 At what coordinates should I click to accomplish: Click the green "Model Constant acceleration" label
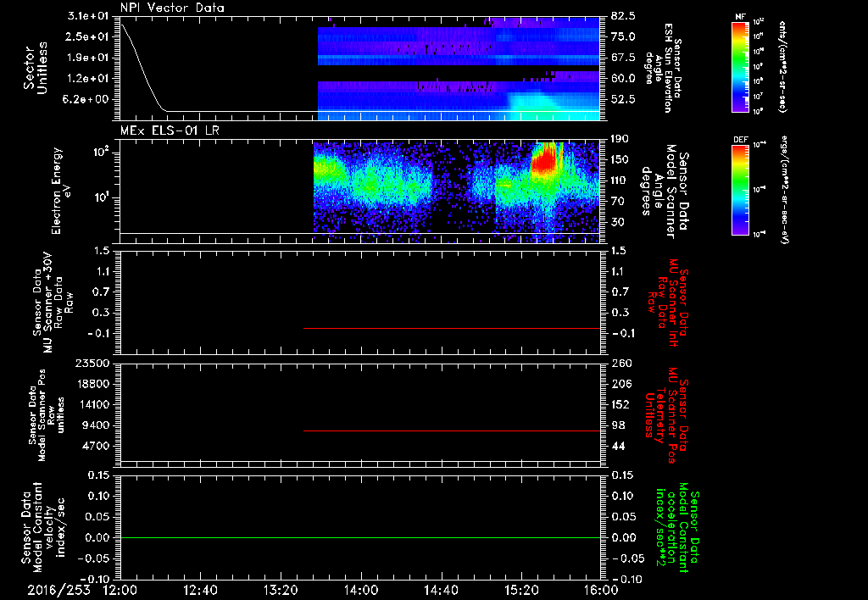click(x=676, y=527)
